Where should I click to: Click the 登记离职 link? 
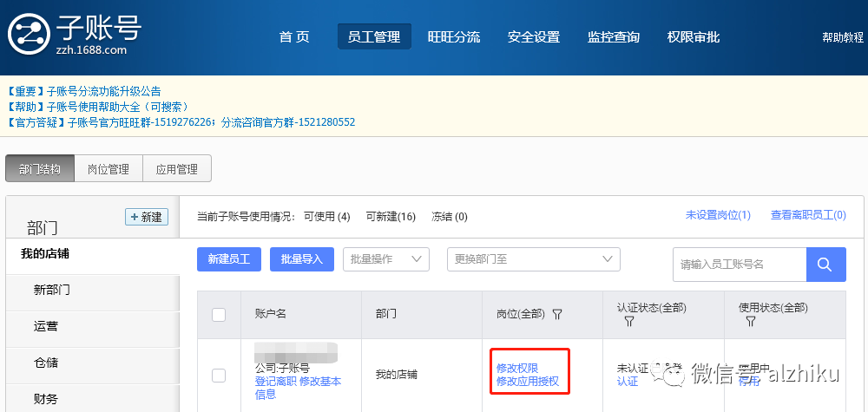[x=275, y=381]
